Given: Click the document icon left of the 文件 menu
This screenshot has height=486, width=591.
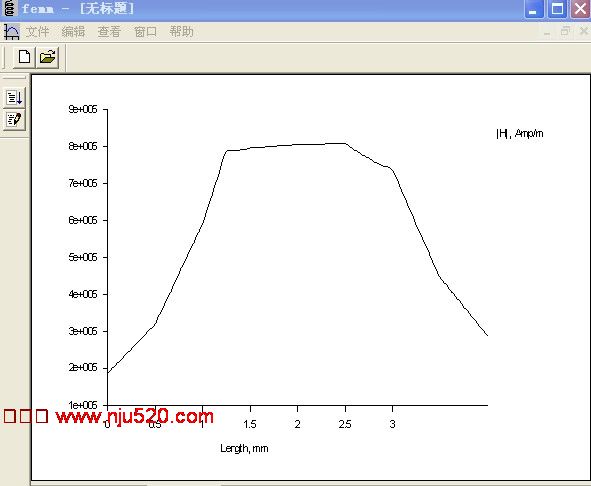Looking at the screenshot, I should pyautogui.click(x=11, y=32).
